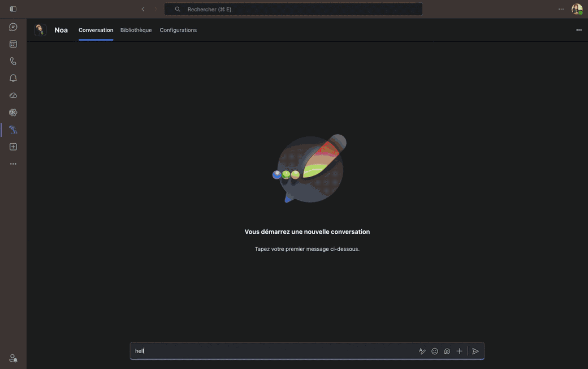
Task: Switch to the Conversation tab
Action: pyautogui.click(x=96, y=30)
